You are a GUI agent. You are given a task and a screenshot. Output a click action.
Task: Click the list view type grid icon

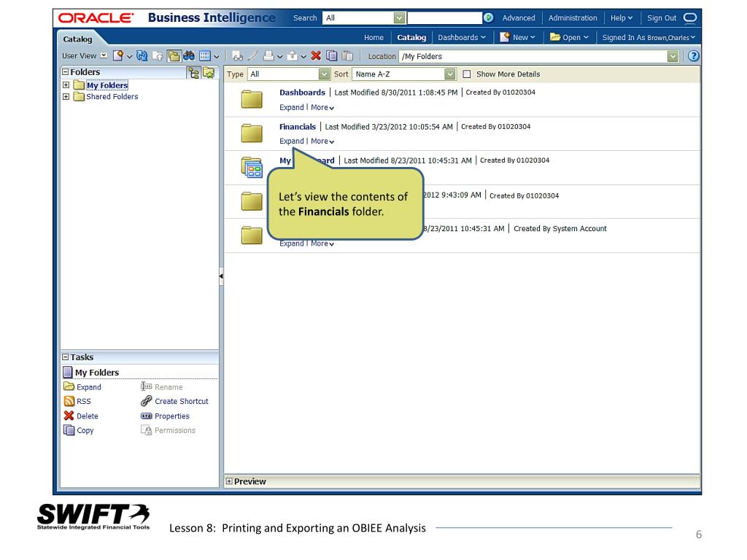(x=205, y=55)
